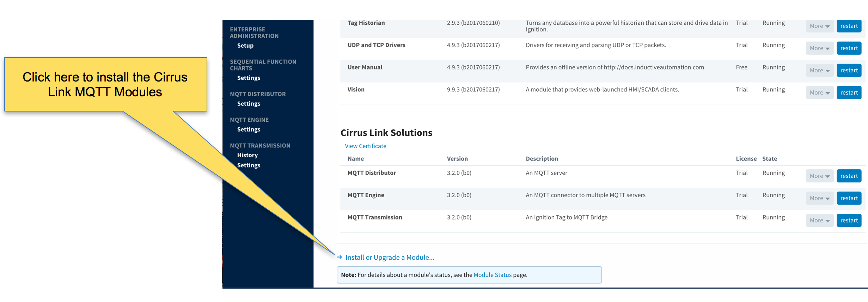This screenshot has width=868, height=302.
Task: View Certificate for Cirrus Link Solutions
Action: pos(366,146)
